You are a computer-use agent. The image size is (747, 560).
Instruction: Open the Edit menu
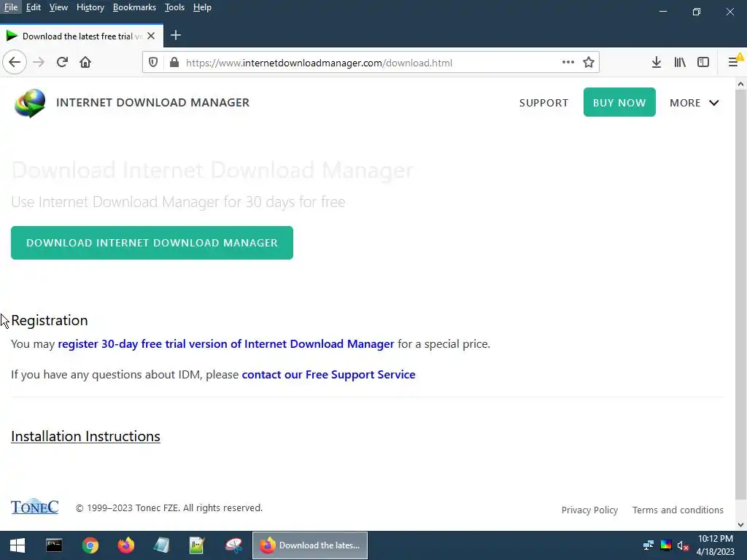click(34, 7)
